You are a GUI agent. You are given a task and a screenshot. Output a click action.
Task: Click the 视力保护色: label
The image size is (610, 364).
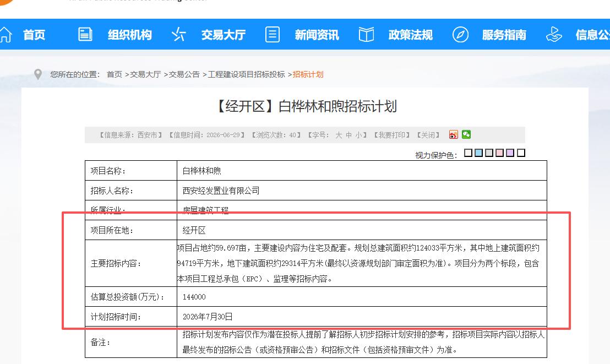[436, 155]
